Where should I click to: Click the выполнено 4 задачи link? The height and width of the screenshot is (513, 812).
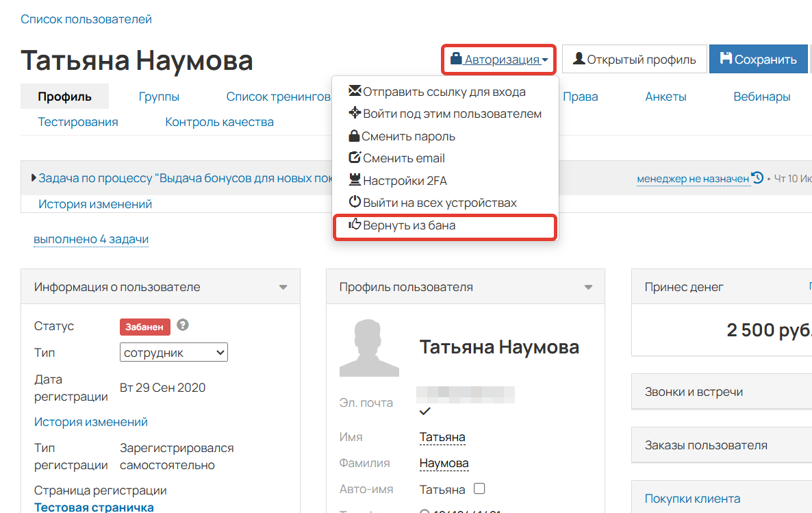tap(90, 239)
